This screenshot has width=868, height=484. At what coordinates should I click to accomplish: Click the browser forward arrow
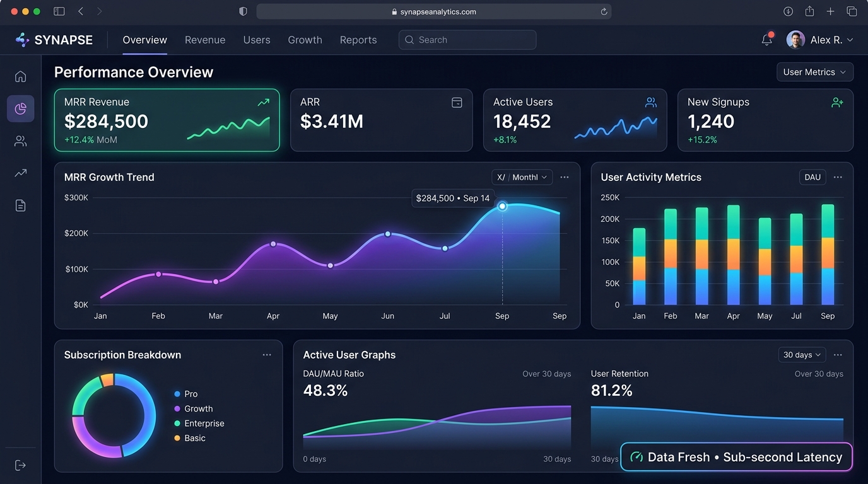point(99,11)
